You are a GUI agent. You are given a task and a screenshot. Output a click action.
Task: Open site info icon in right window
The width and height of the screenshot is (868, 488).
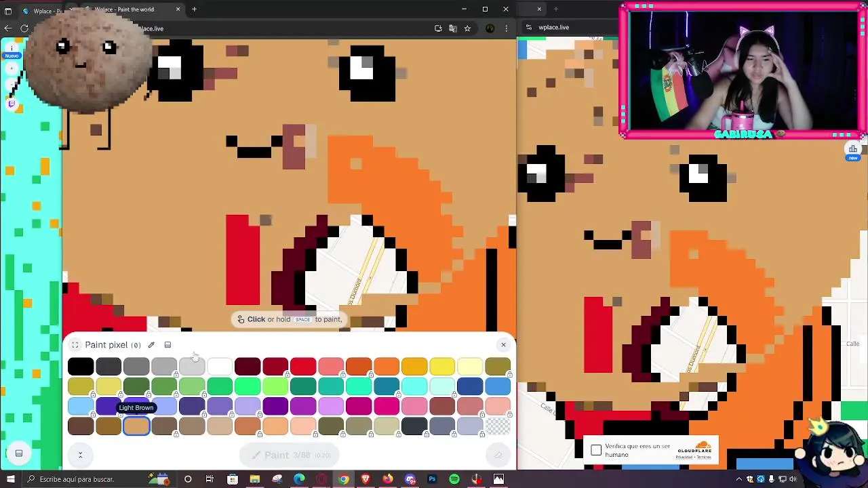[528, 27]
